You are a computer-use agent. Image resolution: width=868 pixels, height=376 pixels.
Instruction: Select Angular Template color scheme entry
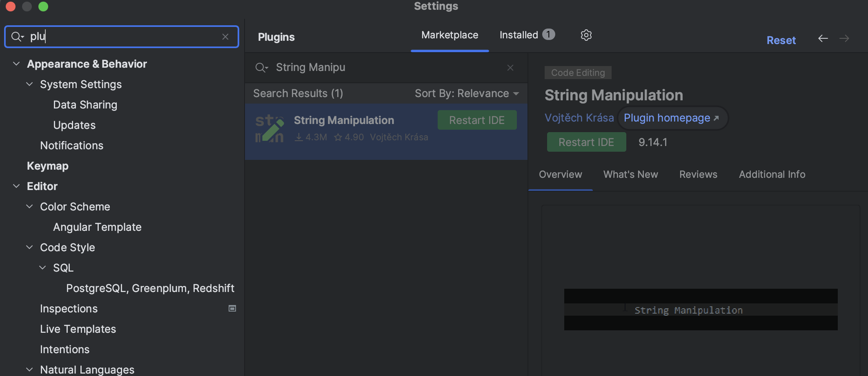click(97, 227)
